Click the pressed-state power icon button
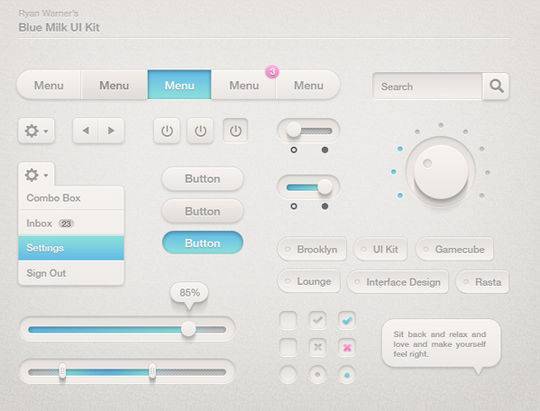540x411 pixels. coord(236,131)
